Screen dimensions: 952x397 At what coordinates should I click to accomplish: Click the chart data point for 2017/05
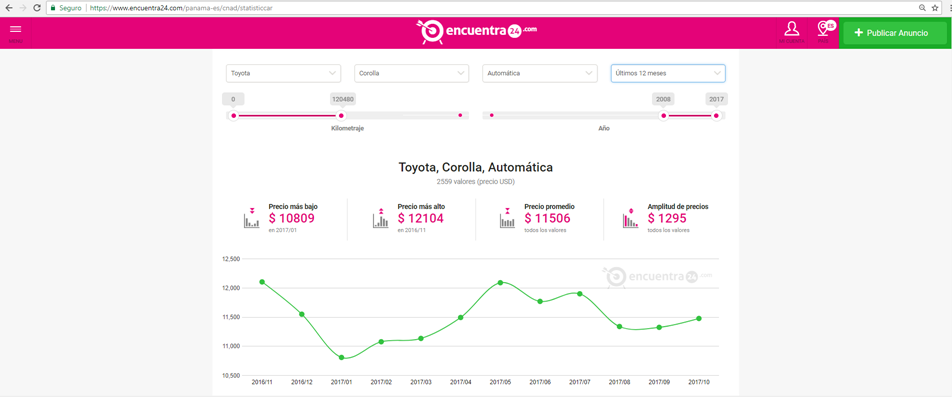pyautogui.click(x=500, y=282)
